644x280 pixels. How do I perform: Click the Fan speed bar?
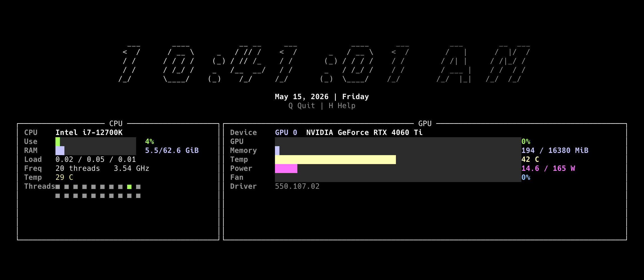(x=398, y=178)
